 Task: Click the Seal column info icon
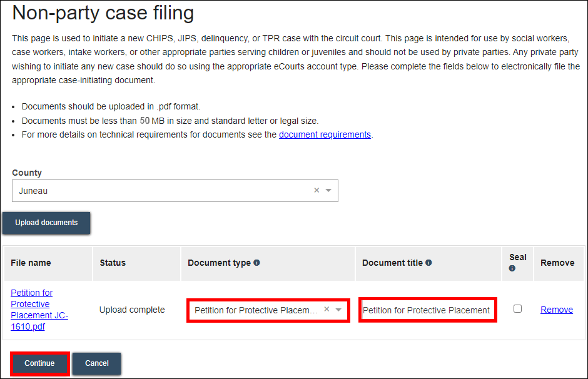pos(511,268)
